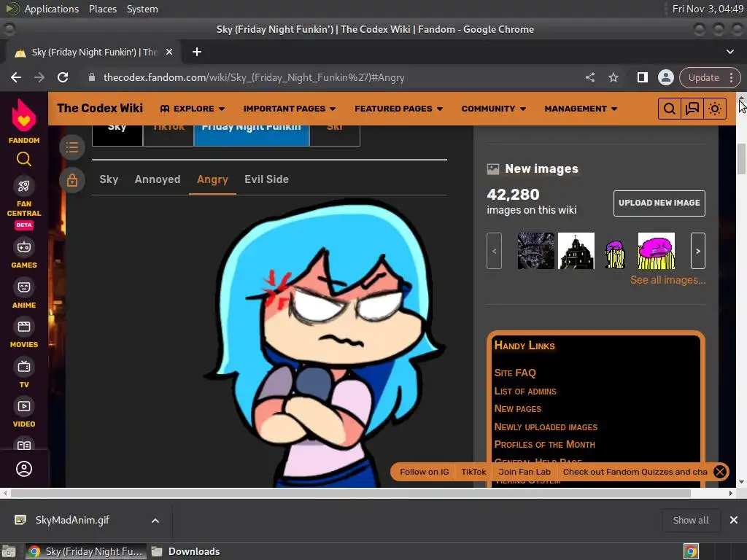Open the wiki discussions icon

click(x=692, y=109)
